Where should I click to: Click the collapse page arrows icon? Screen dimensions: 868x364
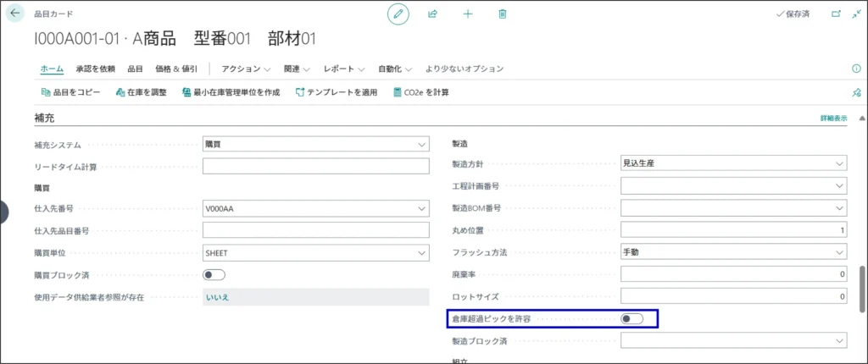coord(855,14)
